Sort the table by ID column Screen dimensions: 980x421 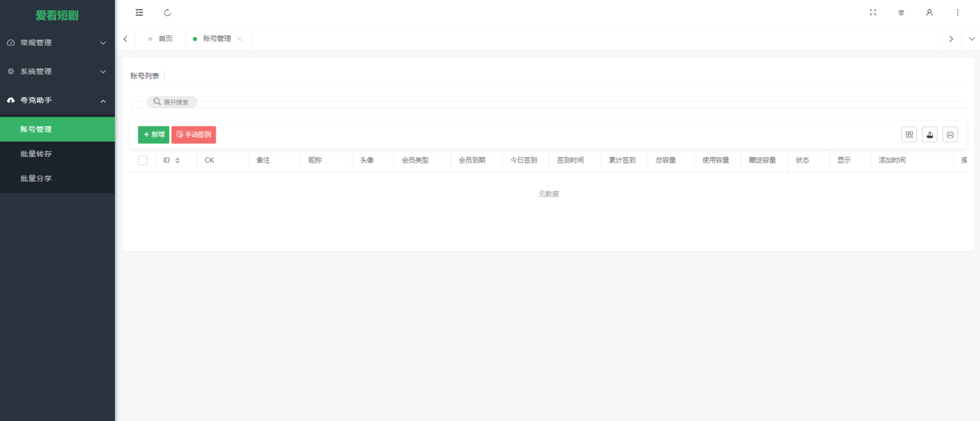[x=177, y=161]
